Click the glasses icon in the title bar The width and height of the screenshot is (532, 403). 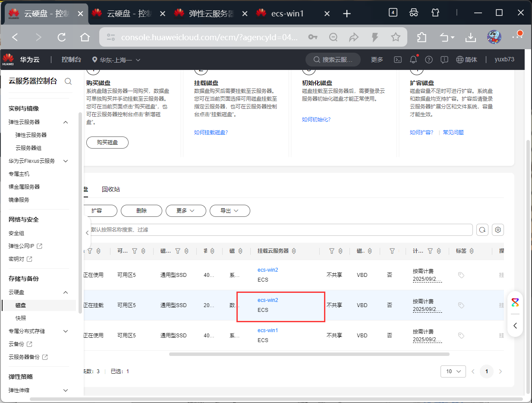pos(414,13)
